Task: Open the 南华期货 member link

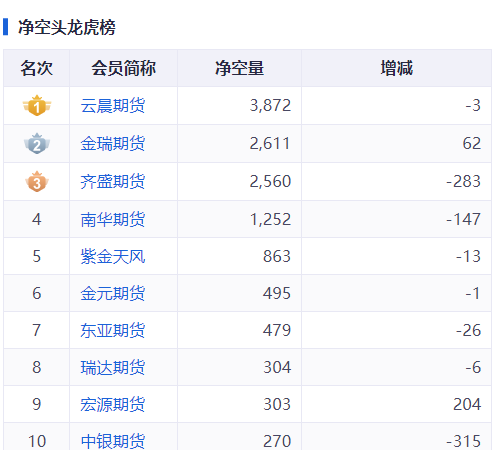Action: [x=113, y=219]
